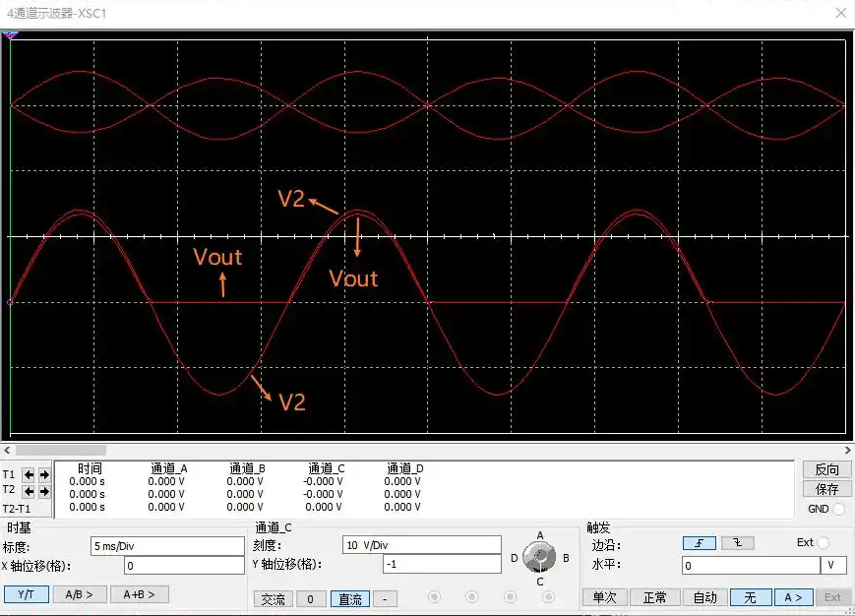This screenshot has width=855, height=616.
Task: Open the A/B > display mode
Action: [x=79, y=594]
